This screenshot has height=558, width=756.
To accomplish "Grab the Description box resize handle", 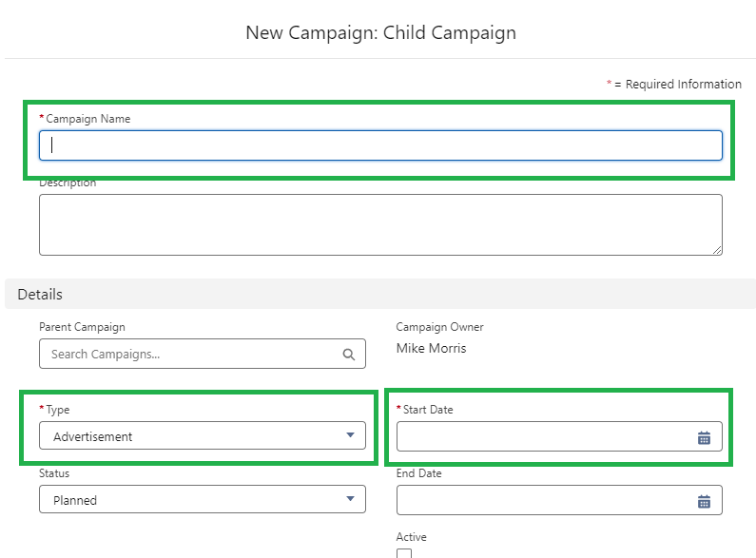I will (716, 249).
